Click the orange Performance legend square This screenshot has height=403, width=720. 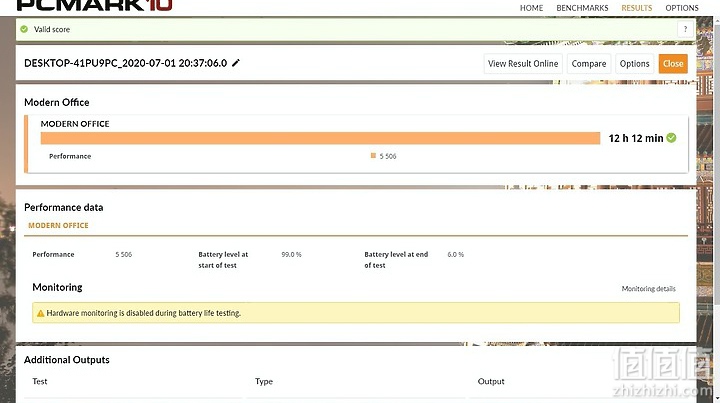coord(373,156)
